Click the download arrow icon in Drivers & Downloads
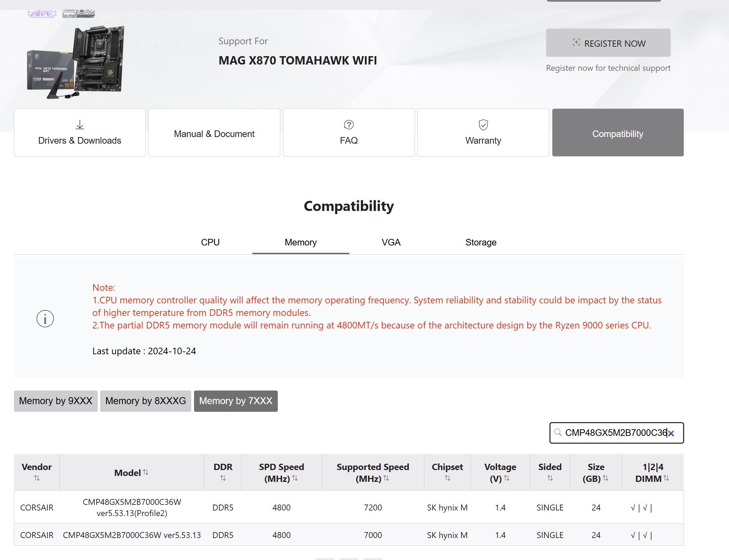This screenshot has height=560, width=729. click(x=80, y=124)
